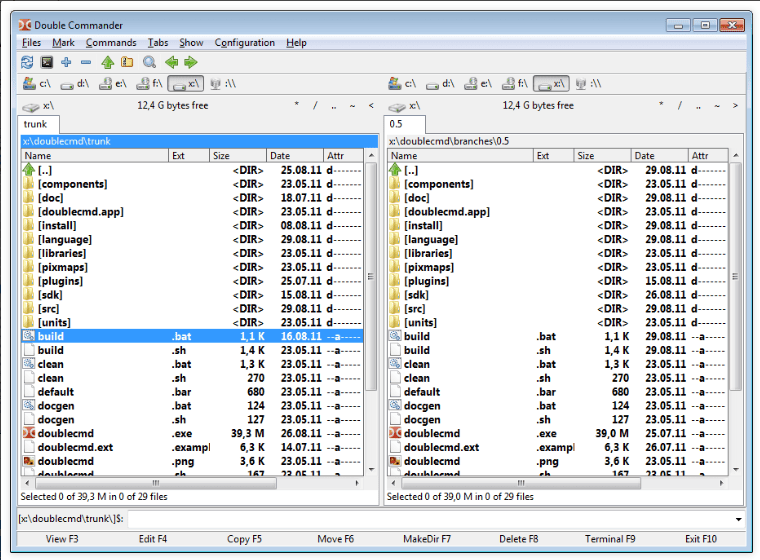760x560 pixels.
Task: Click right panel horizontal scrollbar thumb
Action: (521, 483)
